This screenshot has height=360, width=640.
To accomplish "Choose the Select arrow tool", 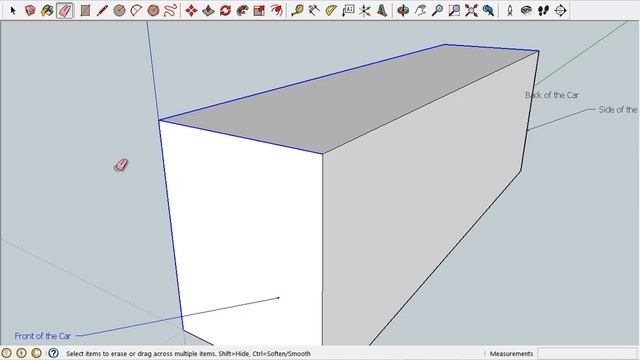I will [13, 11].
